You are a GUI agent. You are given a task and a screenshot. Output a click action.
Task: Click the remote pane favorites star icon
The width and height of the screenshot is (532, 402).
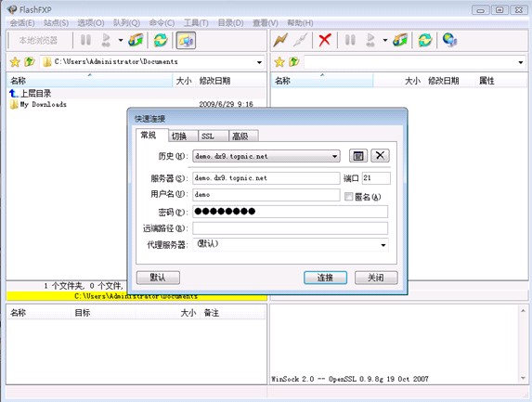click(x=279, y=62)
